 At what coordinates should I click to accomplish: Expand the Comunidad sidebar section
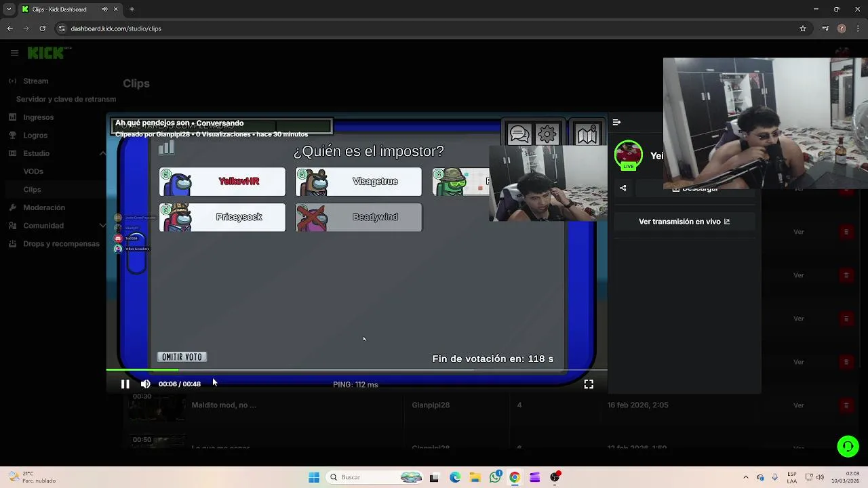[x=103, y=226]
